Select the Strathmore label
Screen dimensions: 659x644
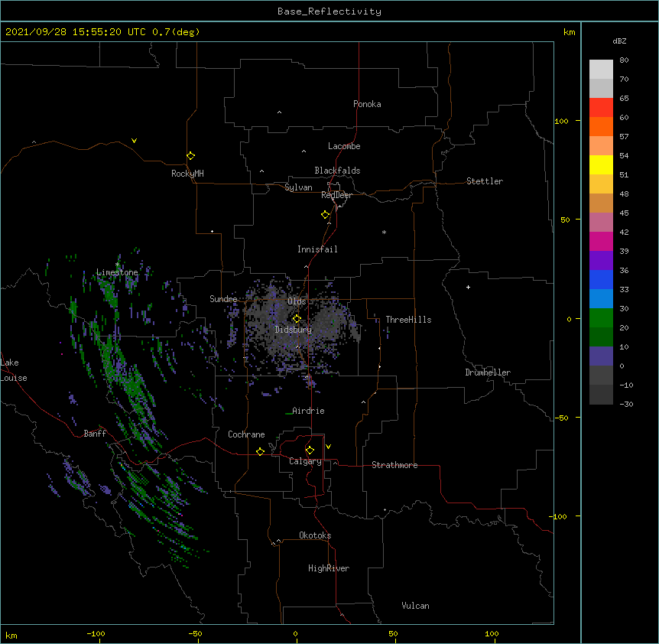[x=394, y=465]
